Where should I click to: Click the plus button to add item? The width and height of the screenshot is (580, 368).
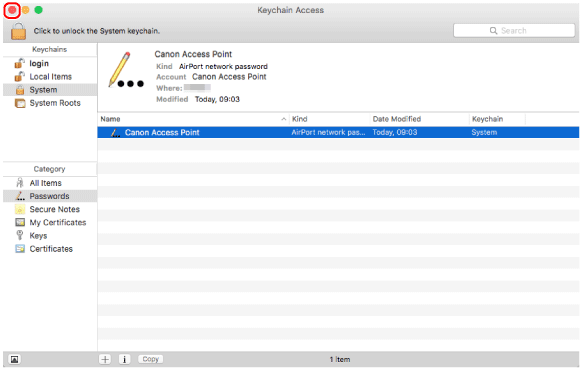coord(105,359)
